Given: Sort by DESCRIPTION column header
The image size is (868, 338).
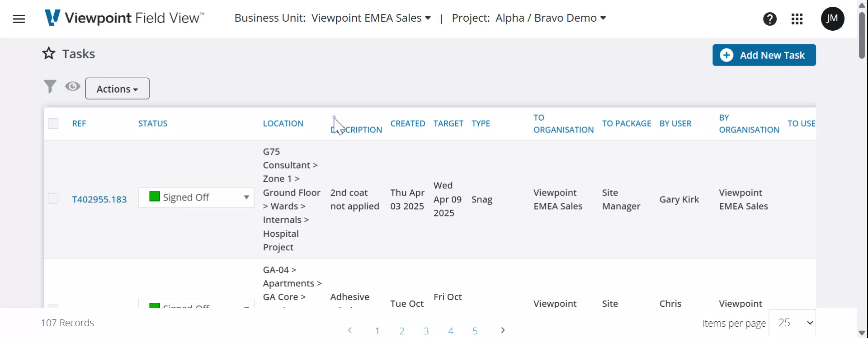Looking at the screenshot, I should click(x=356, y=130).
